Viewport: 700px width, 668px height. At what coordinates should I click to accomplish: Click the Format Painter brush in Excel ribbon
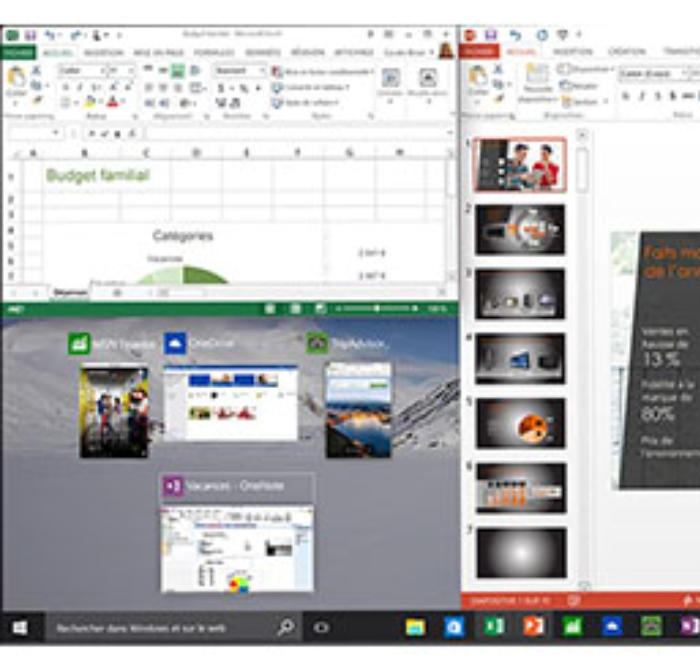[x=38, y=100]
